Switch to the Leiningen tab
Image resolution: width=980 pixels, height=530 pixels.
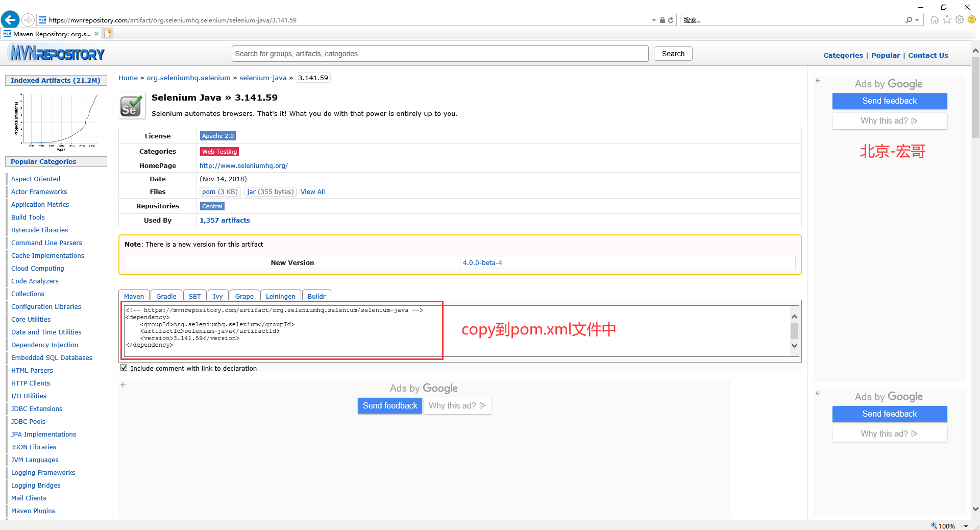tap(280, 296)
